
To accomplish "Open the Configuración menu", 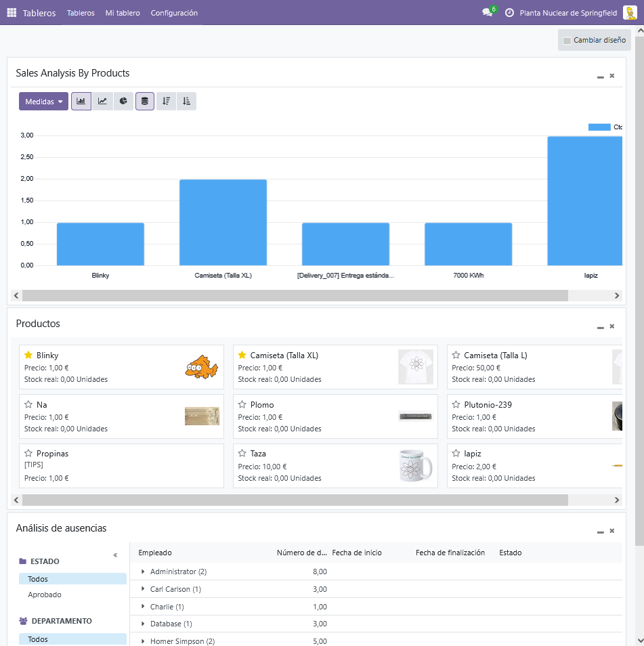I will (174, 13).
